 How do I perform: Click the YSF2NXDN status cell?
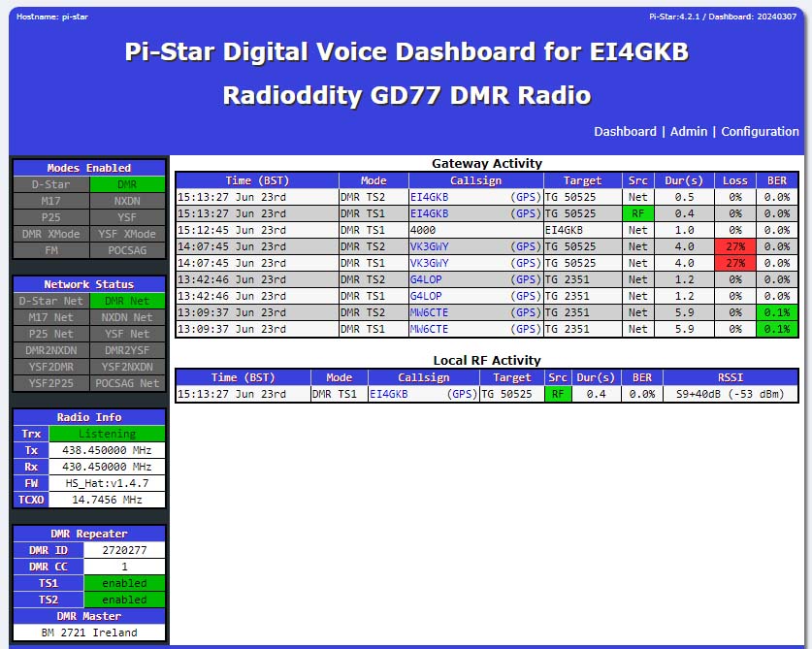[x=127, y=368]
